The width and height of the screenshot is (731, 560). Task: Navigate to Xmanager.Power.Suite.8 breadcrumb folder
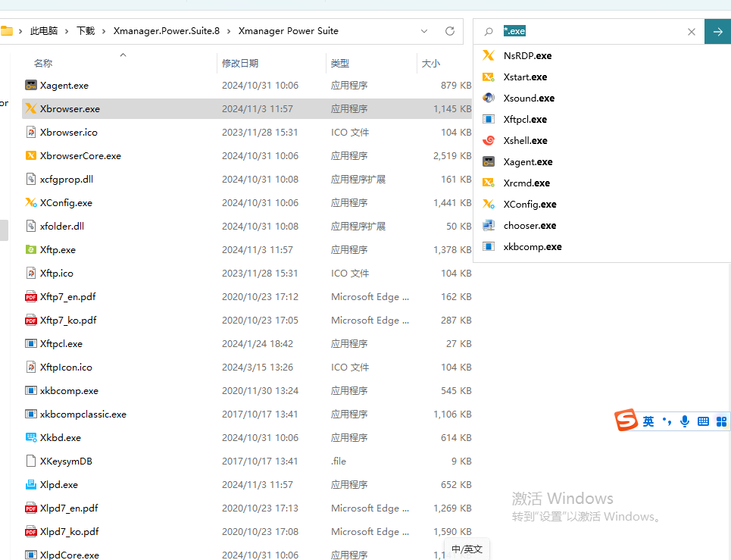point(167,31)
